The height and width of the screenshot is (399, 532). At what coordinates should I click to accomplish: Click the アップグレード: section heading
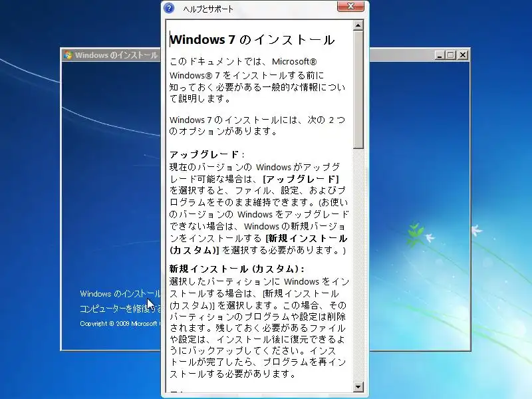[207, 155]
